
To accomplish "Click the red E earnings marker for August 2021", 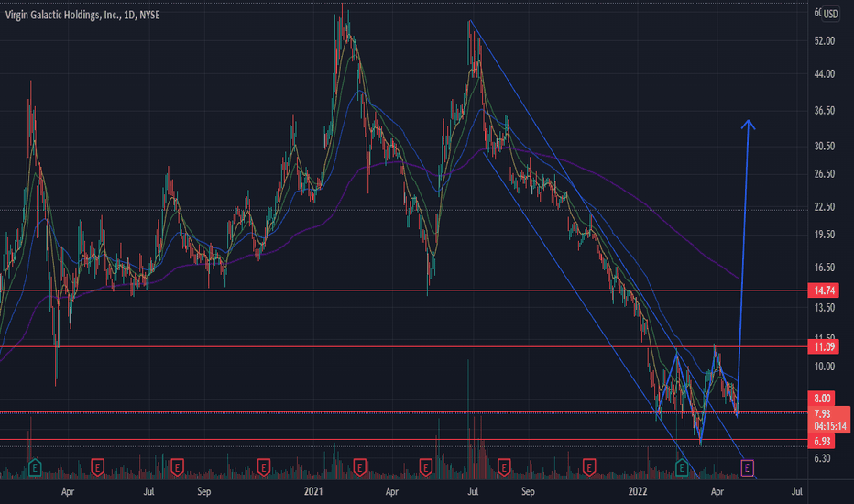I will (504, 467).
